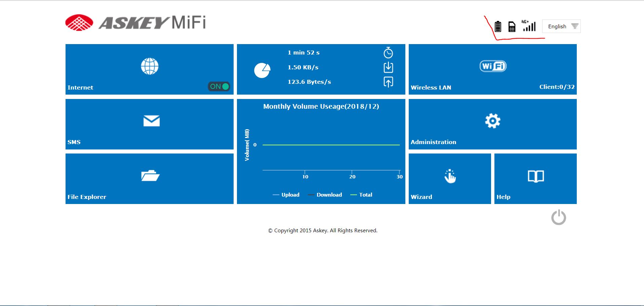
Task: Click the Copyright 2015 Askey footer text
Action: click(323, 231)
